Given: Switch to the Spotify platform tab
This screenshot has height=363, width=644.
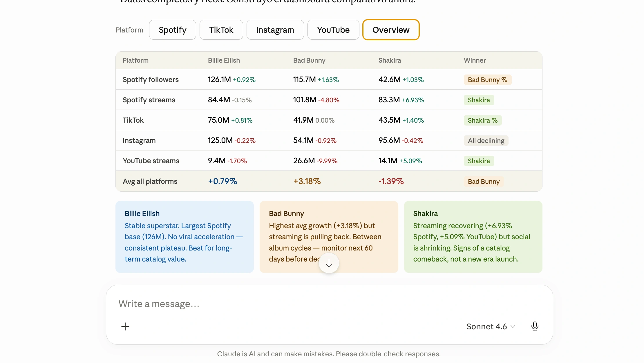Looking at the screenshot, I should pos(173,30).
